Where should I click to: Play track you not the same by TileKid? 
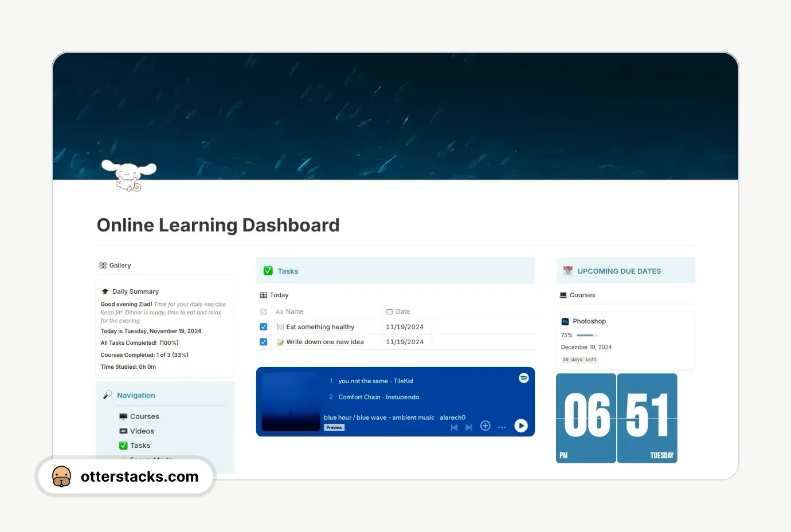click(375, 381)
